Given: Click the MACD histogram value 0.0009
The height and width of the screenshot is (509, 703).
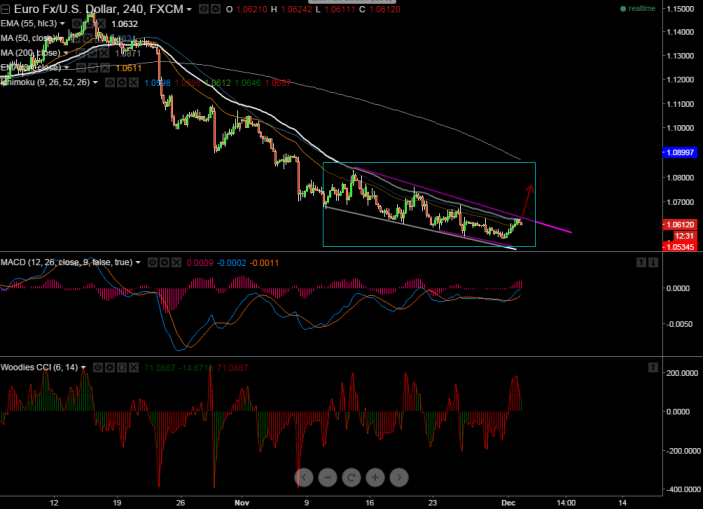Looking at the screenshot, I should point(200,263).
